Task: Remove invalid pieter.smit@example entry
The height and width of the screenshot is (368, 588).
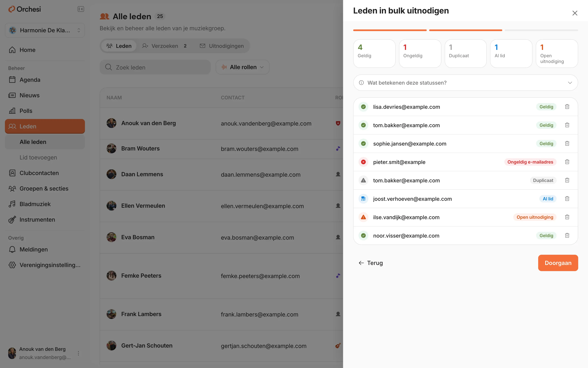Action: click(567, 162)
